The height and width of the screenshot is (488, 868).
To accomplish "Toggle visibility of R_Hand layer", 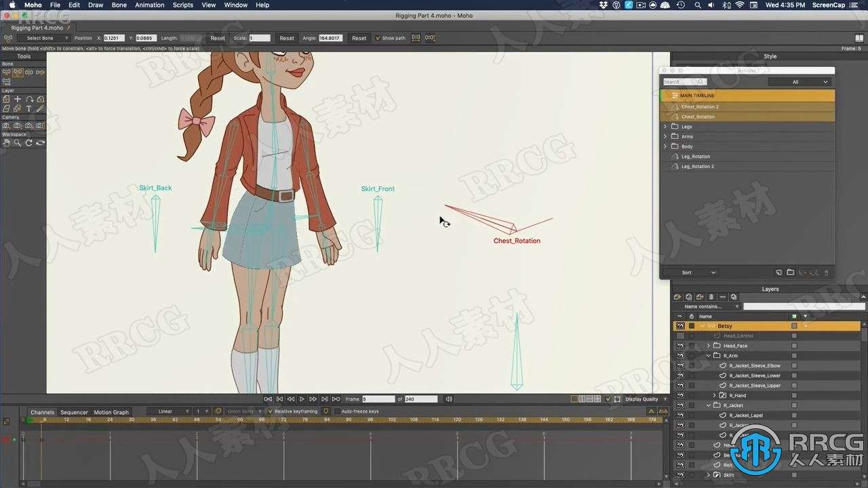I will coord(680,395).
